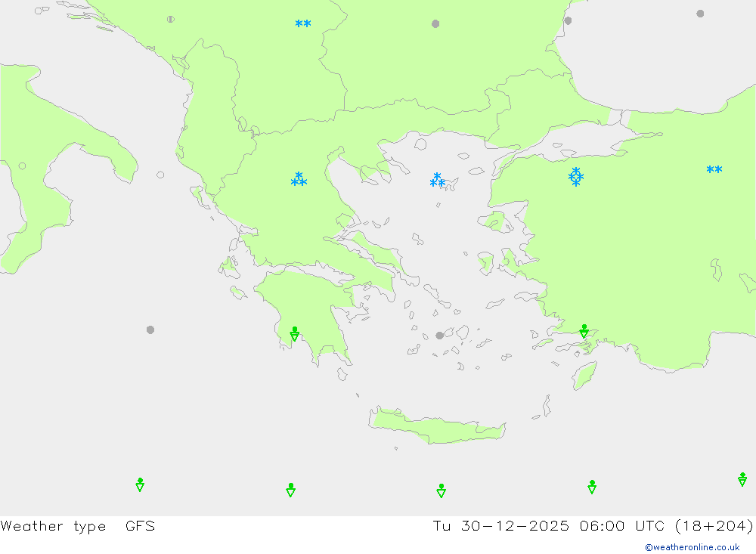Click the double snowflake over central Turkey
Screen dimensions: 756x554
(714, 169)
